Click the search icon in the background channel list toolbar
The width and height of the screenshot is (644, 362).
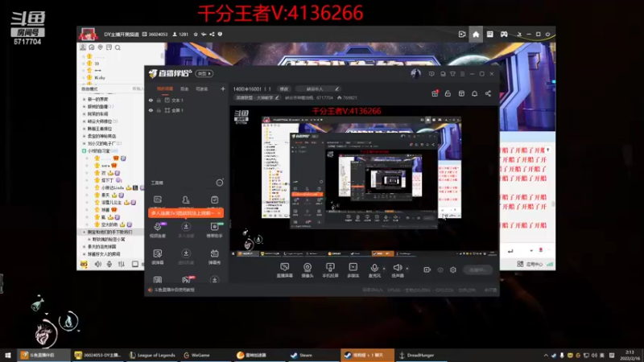coord(118,47)
